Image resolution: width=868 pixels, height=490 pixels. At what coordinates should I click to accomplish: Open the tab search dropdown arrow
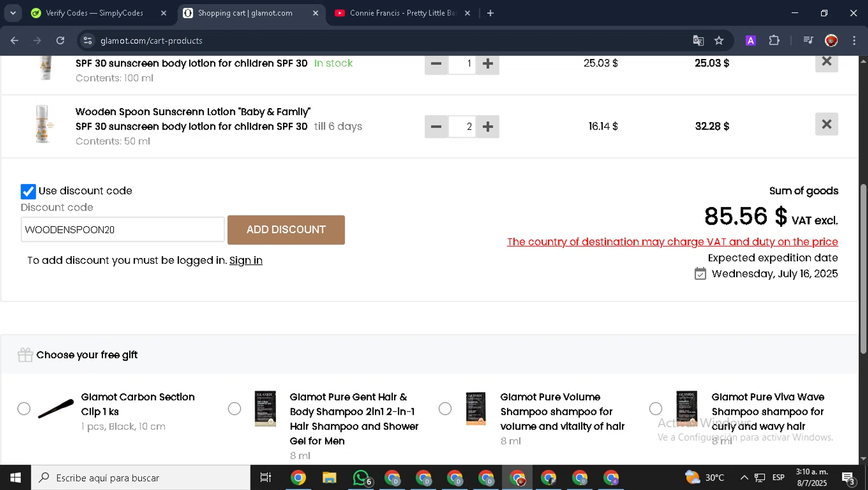[13, 13]
